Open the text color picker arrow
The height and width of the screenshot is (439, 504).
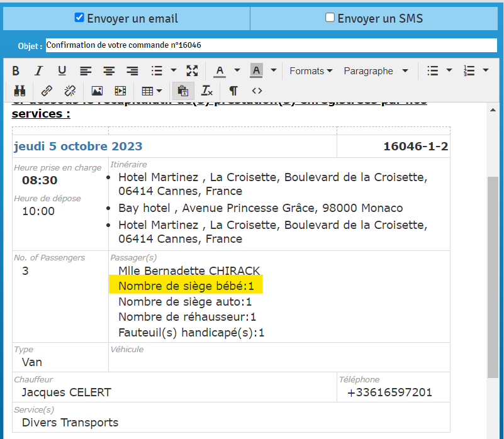pyautogui.click(x=237, y=70)
